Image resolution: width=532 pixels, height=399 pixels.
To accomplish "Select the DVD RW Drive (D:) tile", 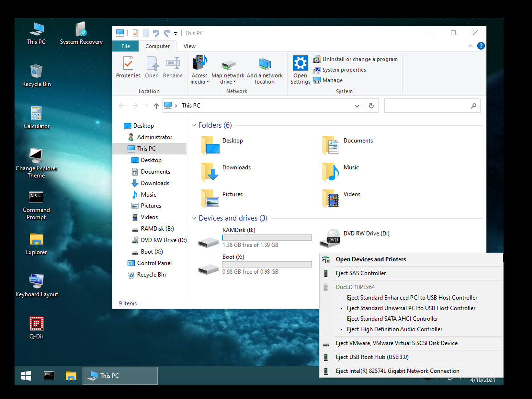I will (x=355, y=238).
